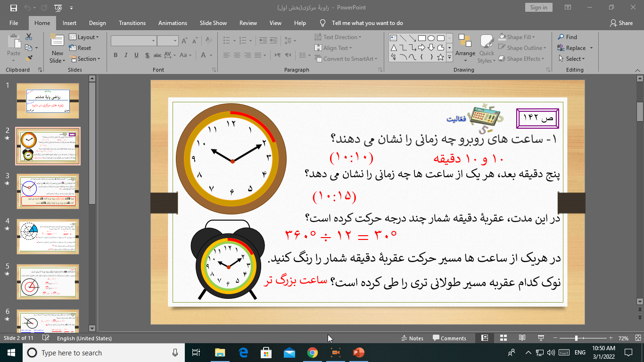Start Slide Show from status bar icon
644x362 pixels.
pos(541,338)
